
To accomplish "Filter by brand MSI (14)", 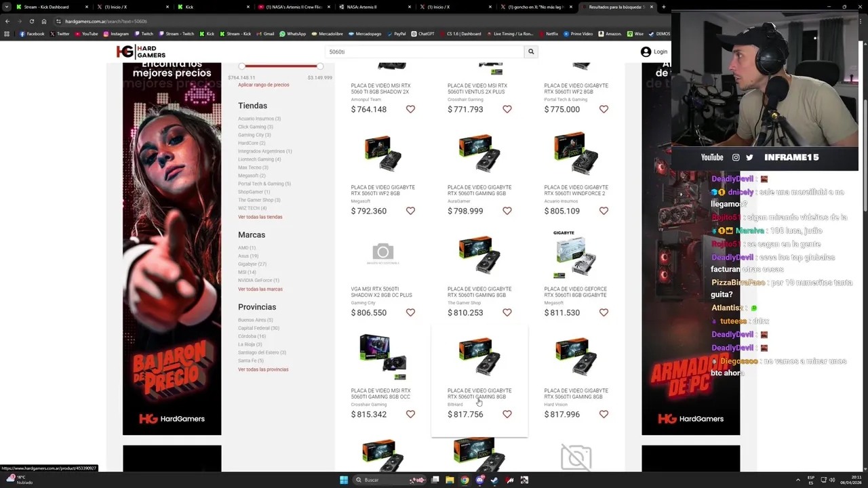I will (x=247, y=272).
